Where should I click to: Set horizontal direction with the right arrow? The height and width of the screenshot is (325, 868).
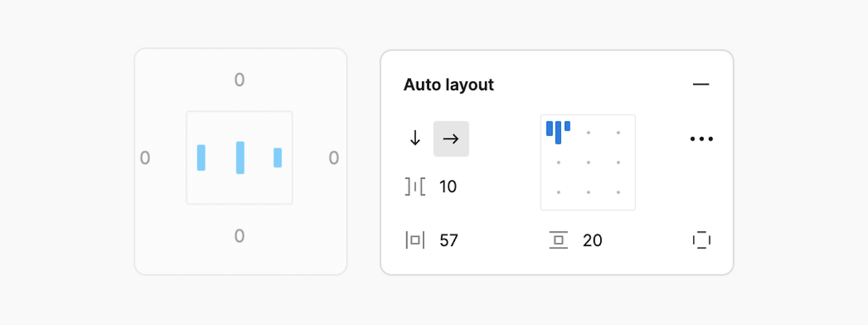point(451,139)
